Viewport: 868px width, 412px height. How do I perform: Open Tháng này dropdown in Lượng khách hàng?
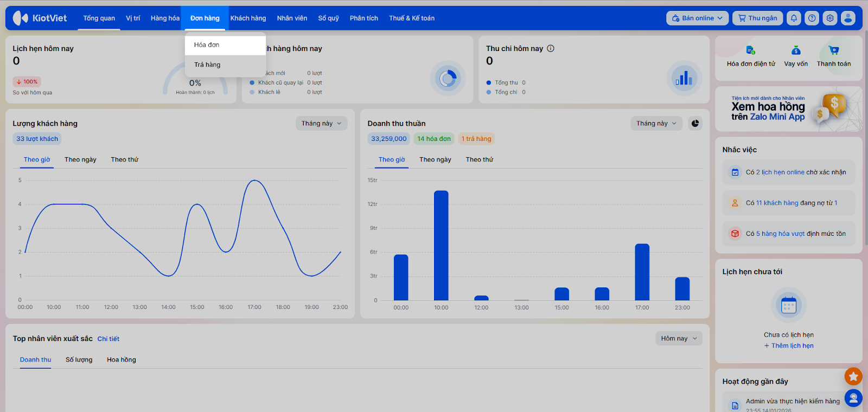pos(321,124)
